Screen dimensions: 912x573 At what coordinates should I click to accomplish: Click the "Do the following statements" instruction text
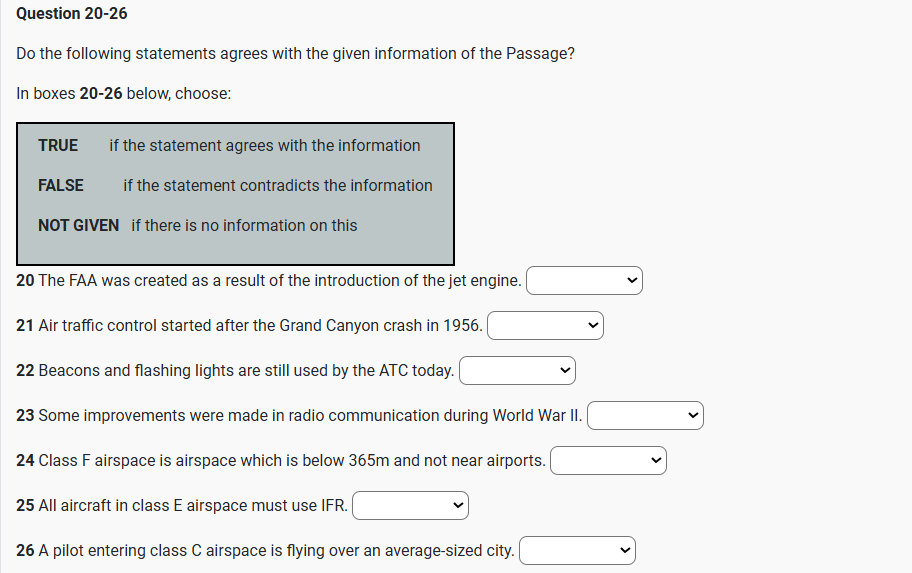coord(295,54)
